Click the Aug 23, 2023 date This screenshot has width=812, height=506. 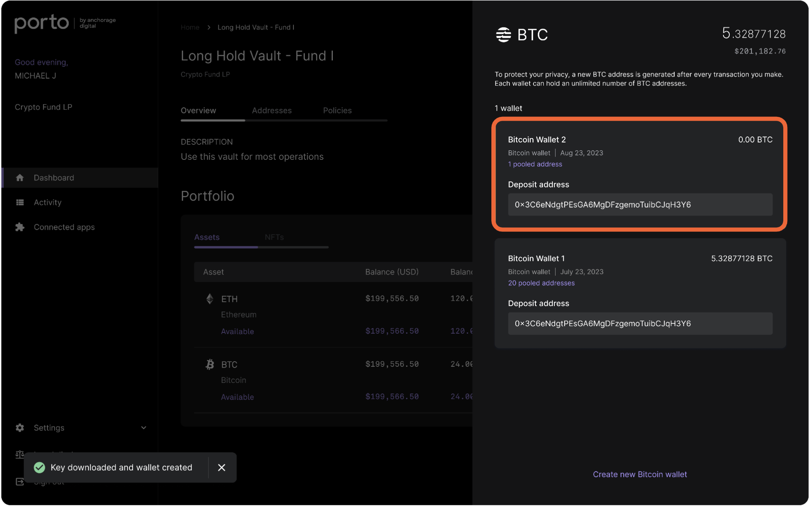pos(581,153)
